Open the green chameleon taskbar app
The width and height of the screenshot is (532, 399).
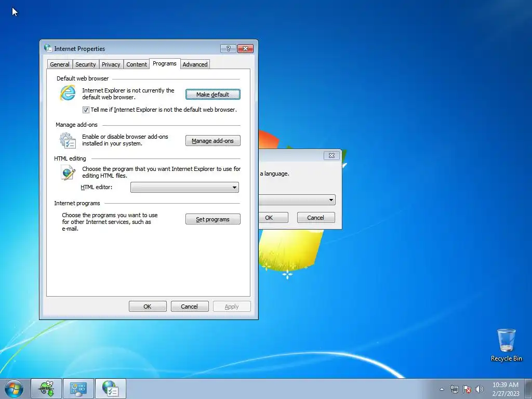(x=46, y=389)
